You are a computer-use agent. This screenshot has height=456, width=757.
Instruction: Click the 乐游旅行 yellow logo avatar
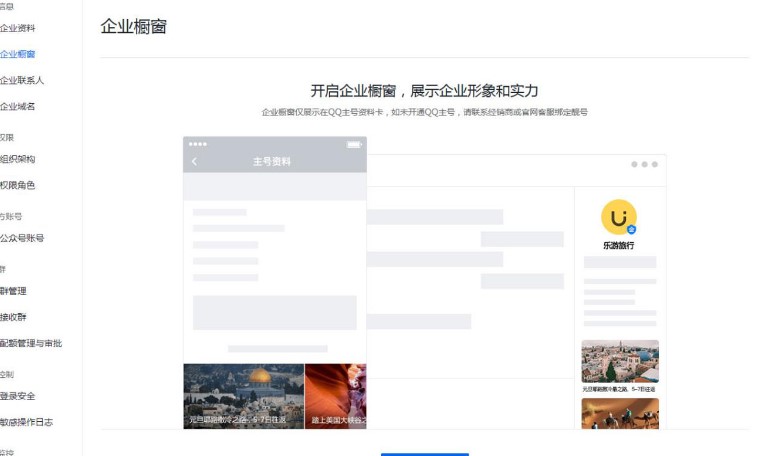tap(619, 217)
